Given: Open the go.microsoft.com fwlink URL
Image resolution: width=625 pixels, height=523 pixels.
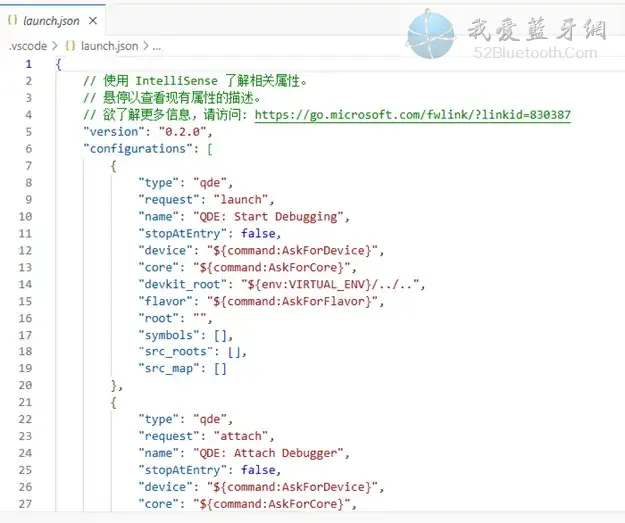Looking at the screenshot, I should point(413,115).
